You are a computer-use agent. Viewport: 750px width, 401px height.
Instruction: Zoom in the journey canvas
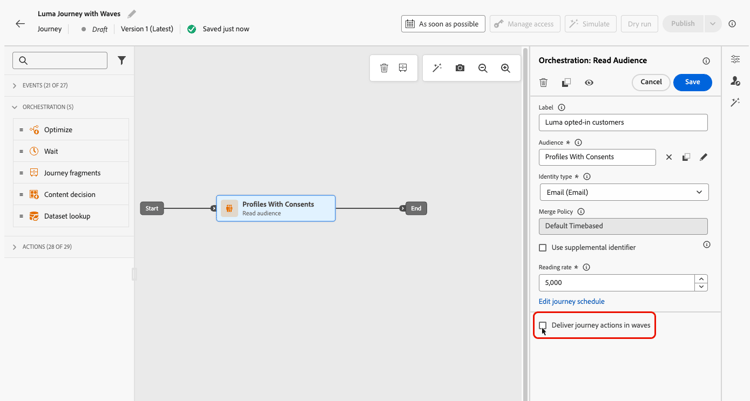[x=506, y=68]
